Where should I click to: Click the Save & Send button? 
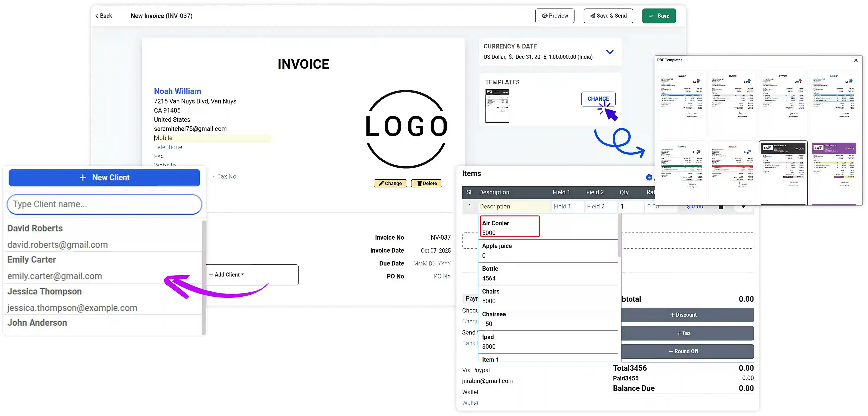608,16
